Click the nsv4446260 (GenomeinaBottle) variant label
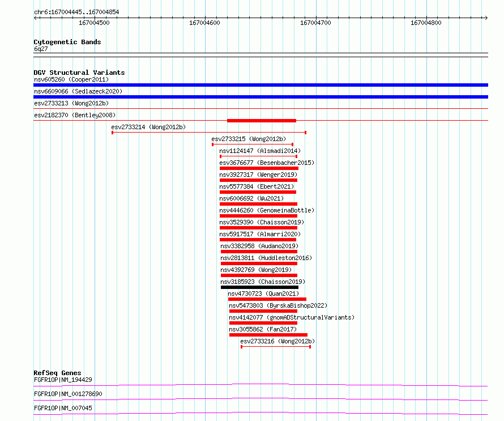 pos(266,210)
